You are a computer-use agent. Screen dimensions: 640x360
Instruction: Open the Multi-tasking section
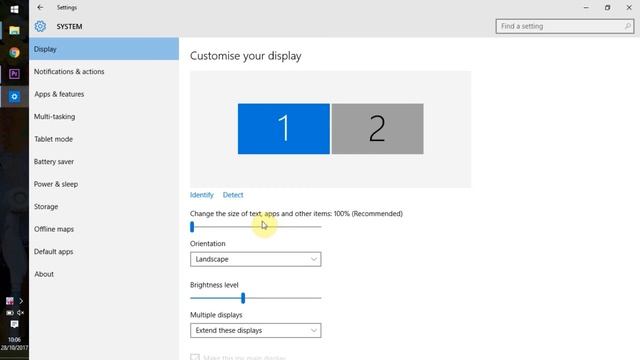(x=104, y=116)
